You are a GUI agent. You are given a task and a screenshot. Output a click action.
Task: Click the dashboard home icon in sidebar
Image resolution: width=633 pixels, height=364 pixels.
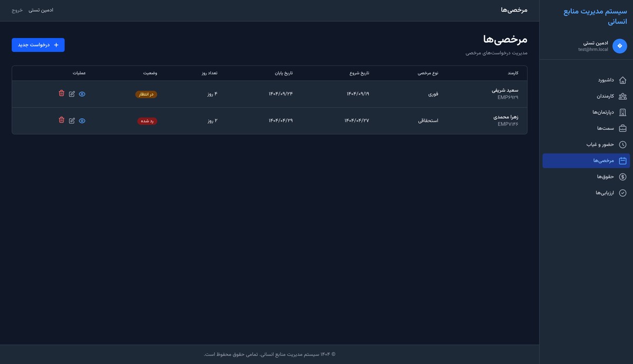[x=622, y=80]
